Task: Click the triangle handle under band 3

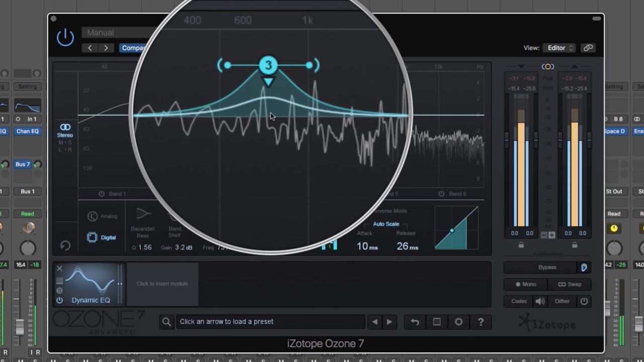Action: (x=269, y=81)
